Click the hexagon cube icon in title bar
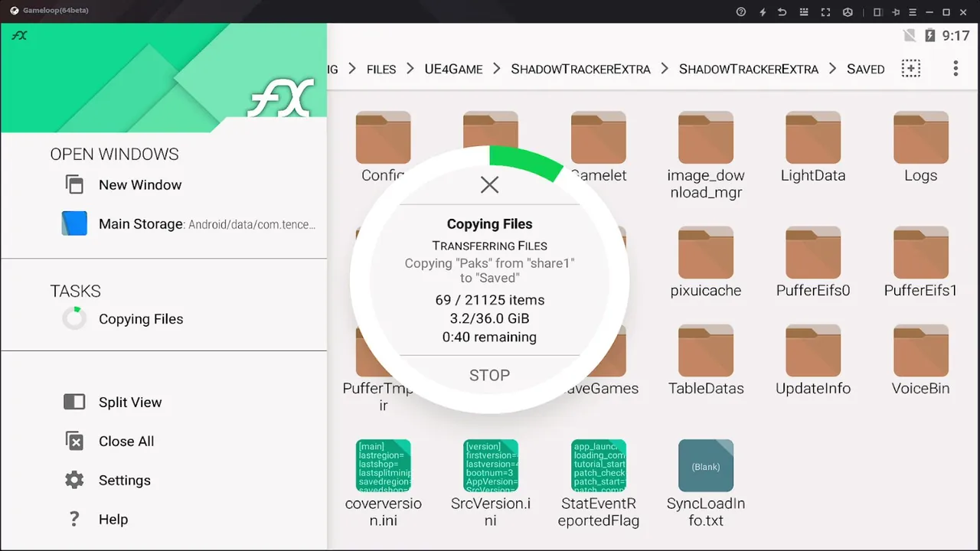This screenshot has width=980, height=551. click(848, 11)
